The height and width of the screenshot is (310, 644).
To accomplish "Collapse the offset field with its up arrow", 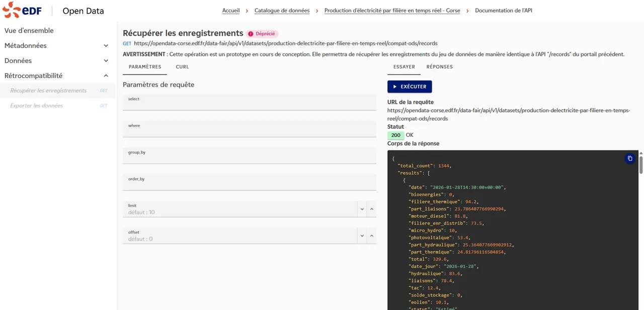I will (x=372, y=236).
